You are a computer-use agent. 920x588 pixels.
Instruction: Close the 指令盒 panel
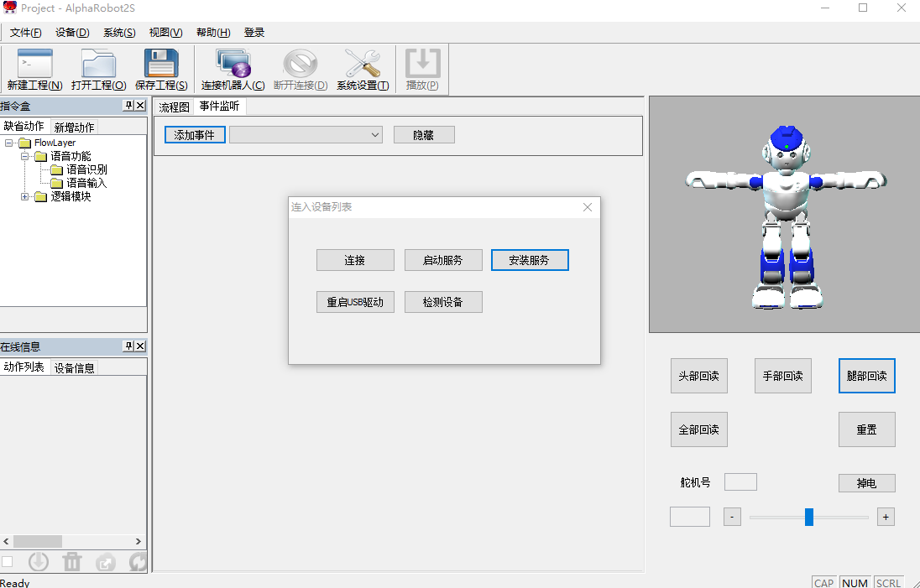pyautogui.click(x=140, y=106)
